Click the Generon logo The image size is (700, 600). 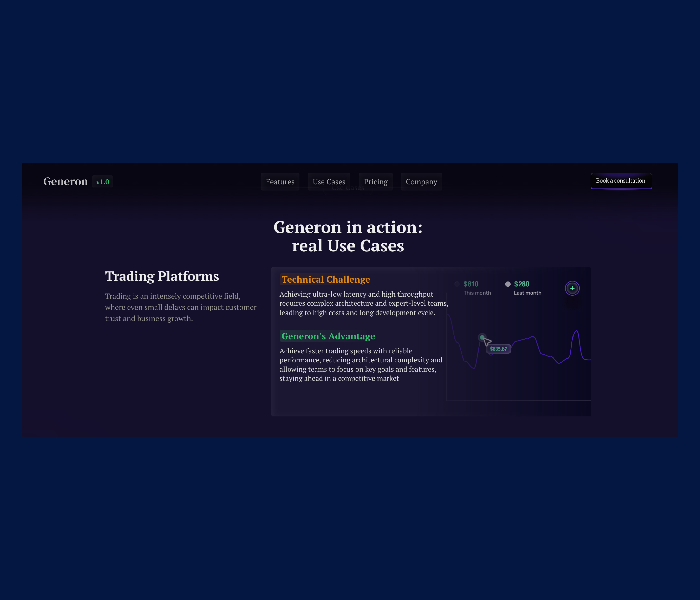66,181
